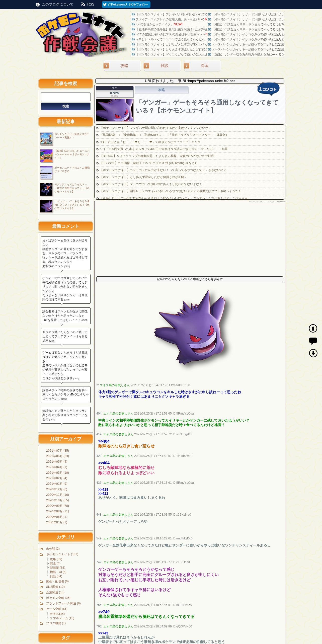Click folder icon beside ブログ概要
The image size is (322, 644).
[41, 623]
